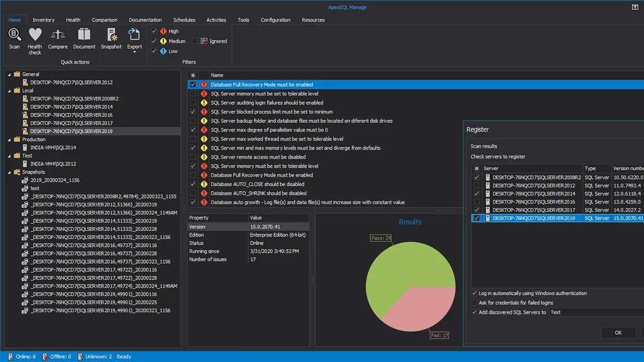Click the Unknown servers status bar icon
This screenshot has width=644, height=362.
coord(80,357)
